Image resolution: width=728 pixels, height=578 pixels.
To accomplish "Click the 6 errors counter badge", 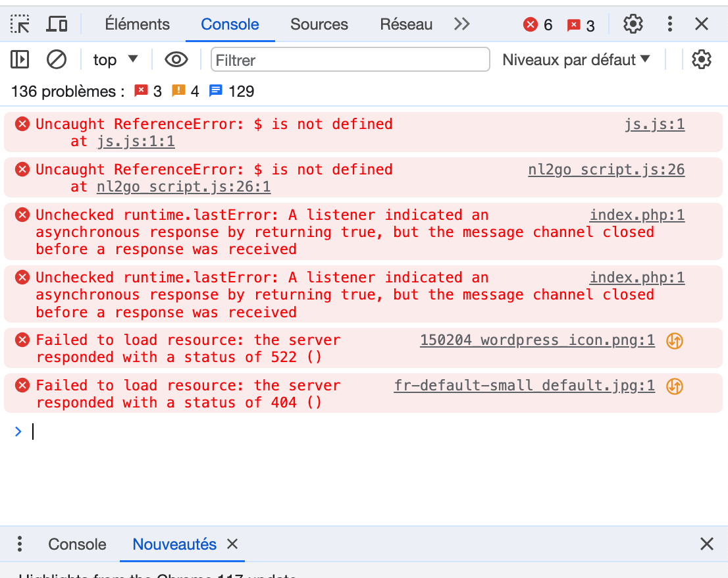I will pyautogui.click(x=538, y=24).
